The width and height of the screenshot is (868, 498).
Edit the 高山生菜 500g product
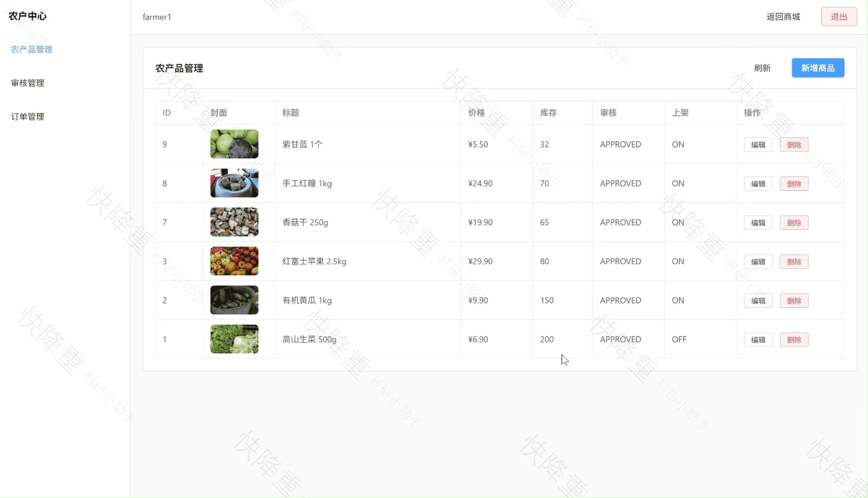(758, 339)
